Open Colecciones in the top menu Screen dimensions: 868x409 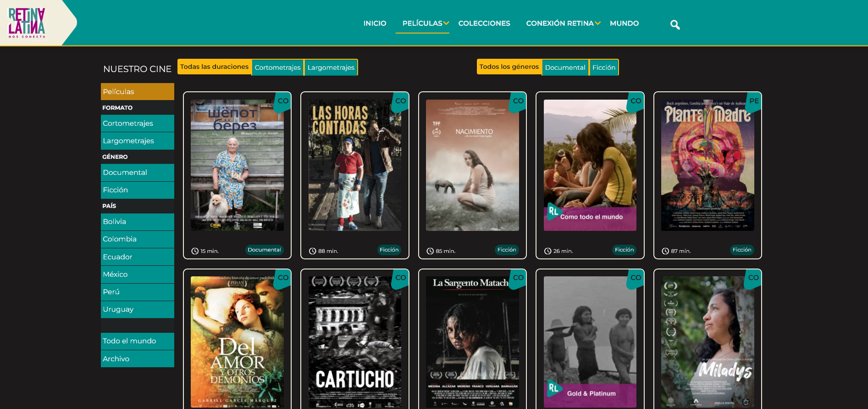coord(484,23)
